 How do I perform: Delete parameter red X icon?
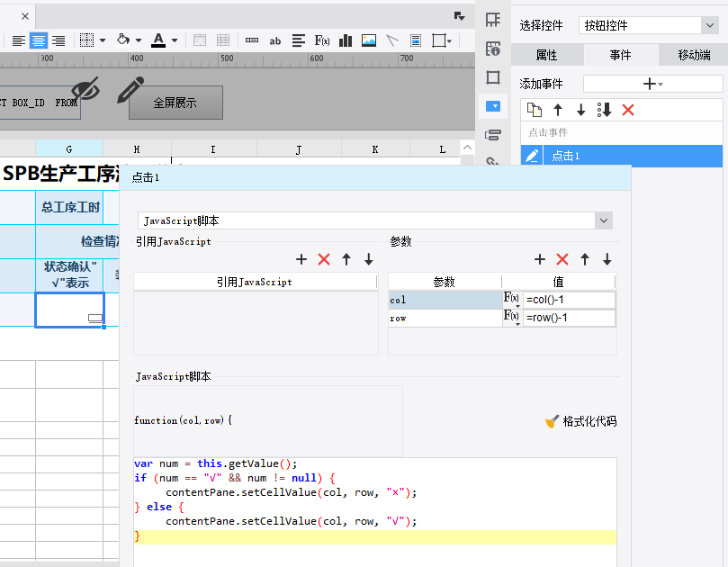(562, 259)
